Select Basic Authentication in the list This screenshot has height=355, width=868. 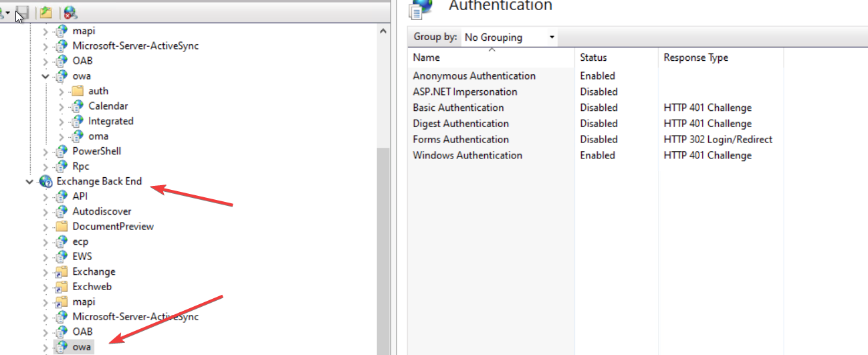458,108
